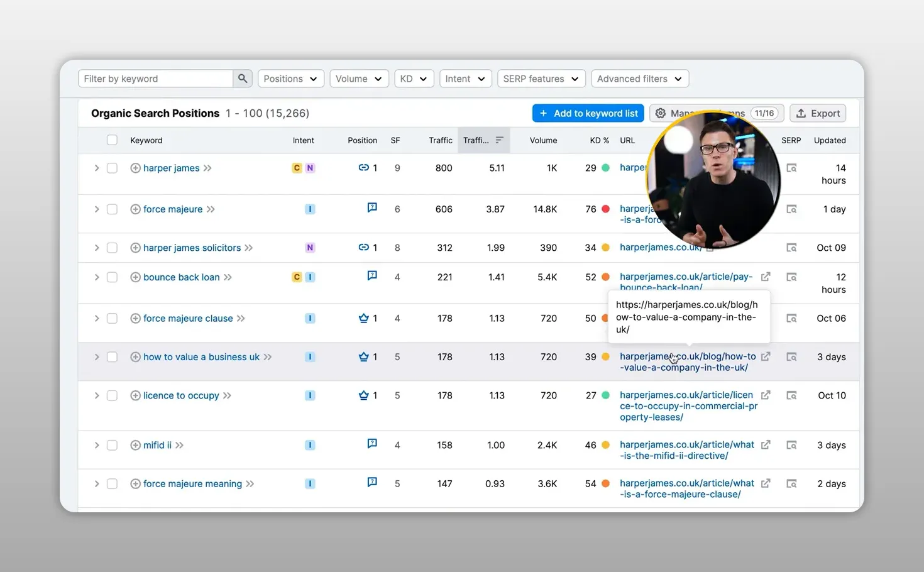The image size is (924, 572).
Task: Open the what-is-the-mifid-ii-directive URL link
Action: 687,450
